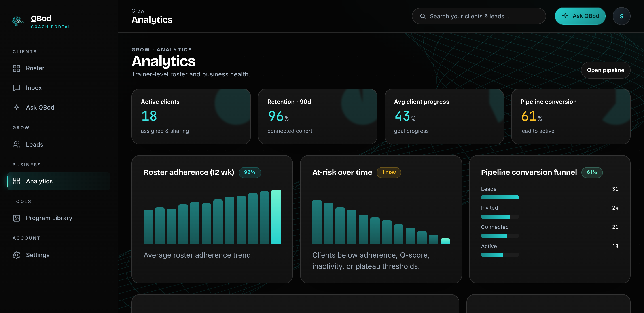
Task: Click the Inbox chat bubble icon
Action: [17, 88]
